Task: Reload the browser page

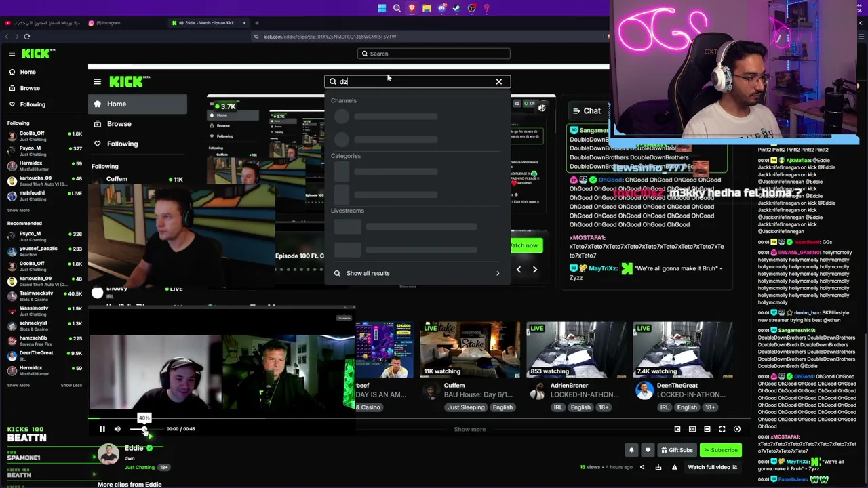Action: click(x=27, y=37)
